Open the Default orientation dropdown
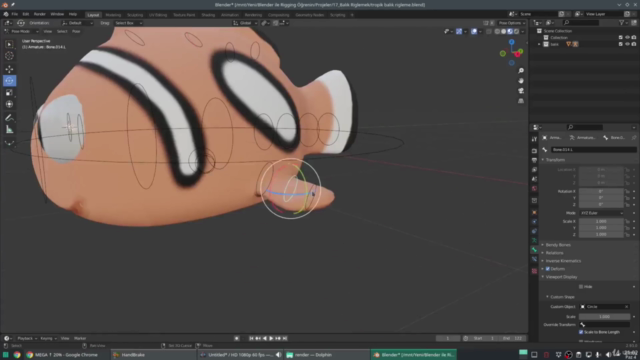The image size is (640, 360). [x=77, y=23]
